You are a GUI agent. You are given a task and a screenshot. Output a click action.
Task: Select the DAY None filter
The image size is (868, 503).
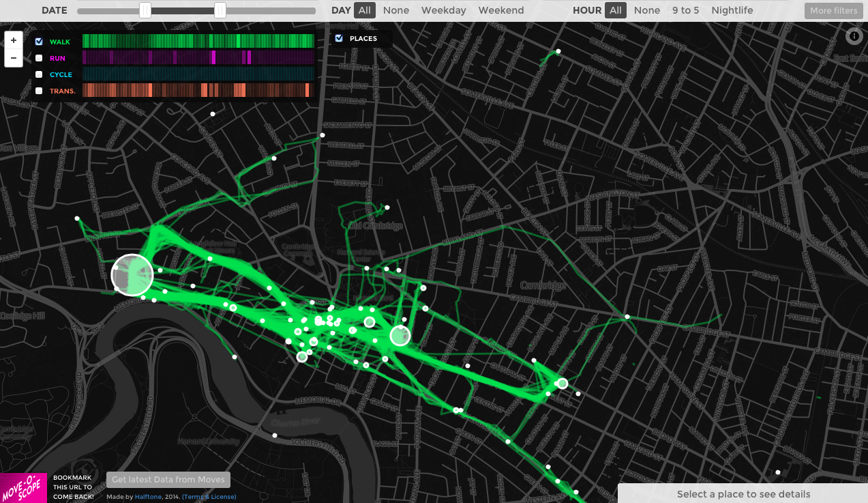click(x=396, y=10)
